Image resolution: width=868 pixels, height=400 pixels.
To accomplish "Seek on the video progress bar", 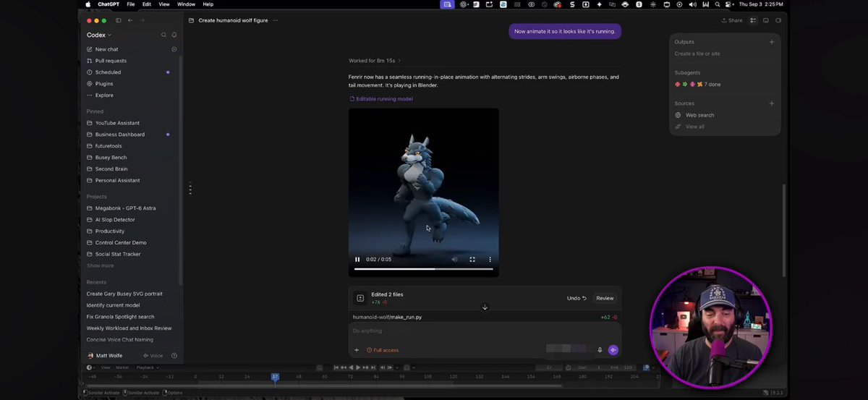I will point(424,269).
